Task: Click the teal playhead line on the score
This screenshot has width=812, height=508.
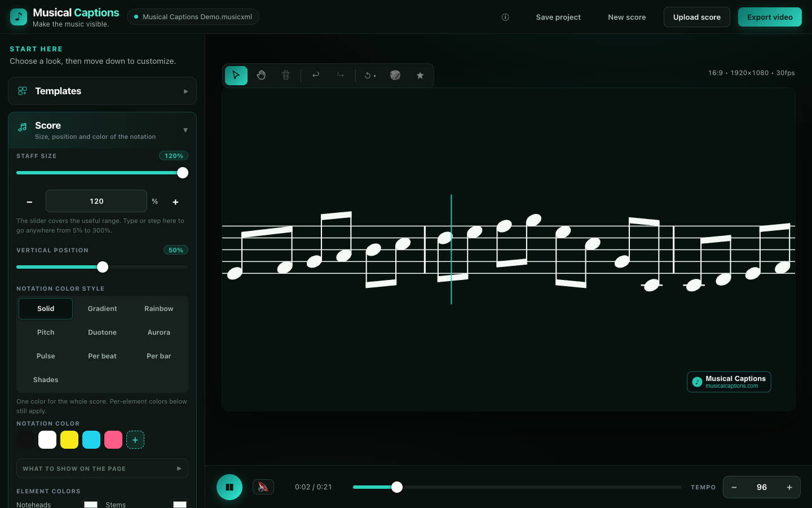Action: 451,249
